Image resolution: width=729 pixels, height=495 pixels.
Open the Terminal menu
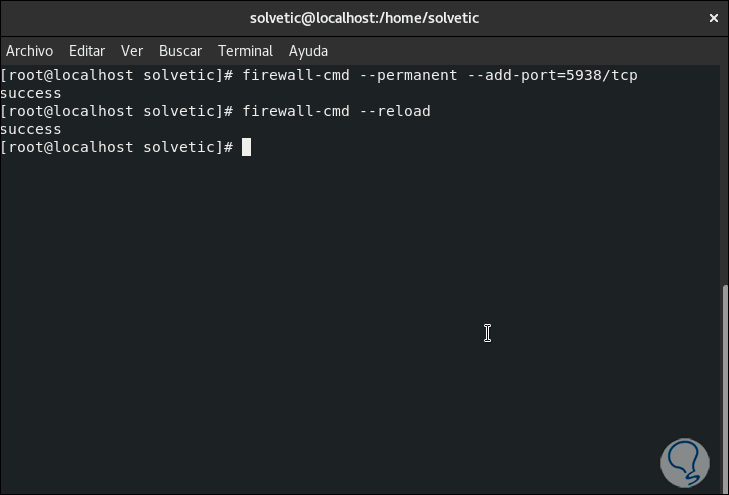coord(245,51)
